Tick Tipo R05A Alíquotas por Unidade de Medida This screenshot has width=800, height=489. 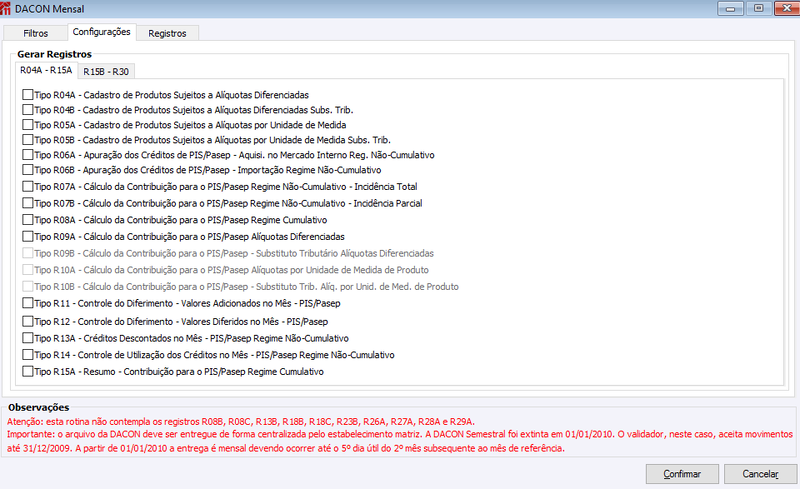28,125
